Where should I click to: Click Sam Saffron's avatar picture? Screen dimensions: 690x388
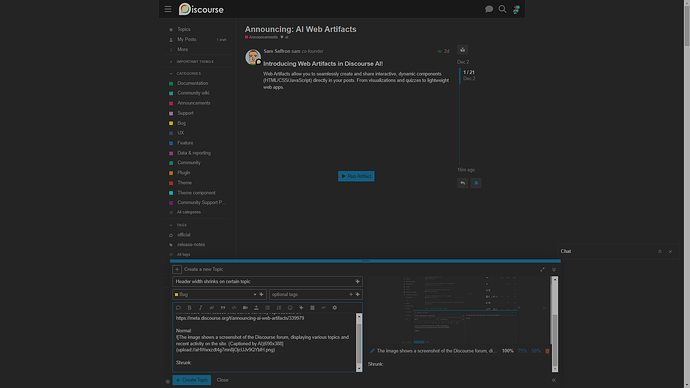pos(253,57)
